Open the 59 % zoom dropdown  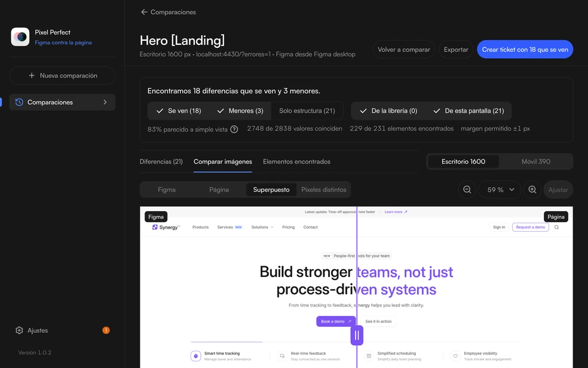(x=500, y=190)
